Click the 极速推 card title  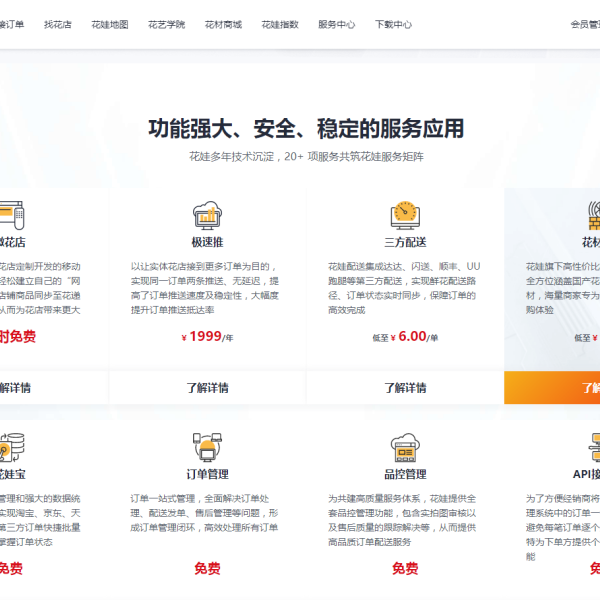207,242
